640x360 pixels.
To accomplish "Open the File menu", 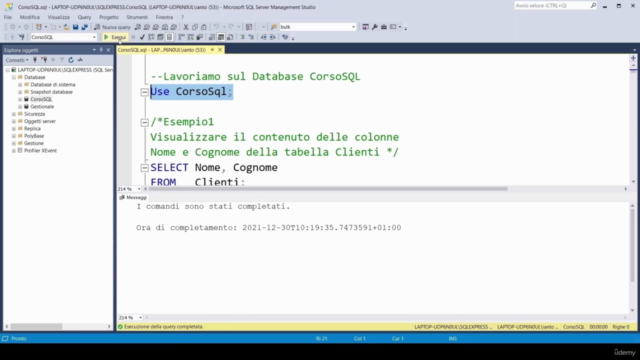I will (8, 17).
